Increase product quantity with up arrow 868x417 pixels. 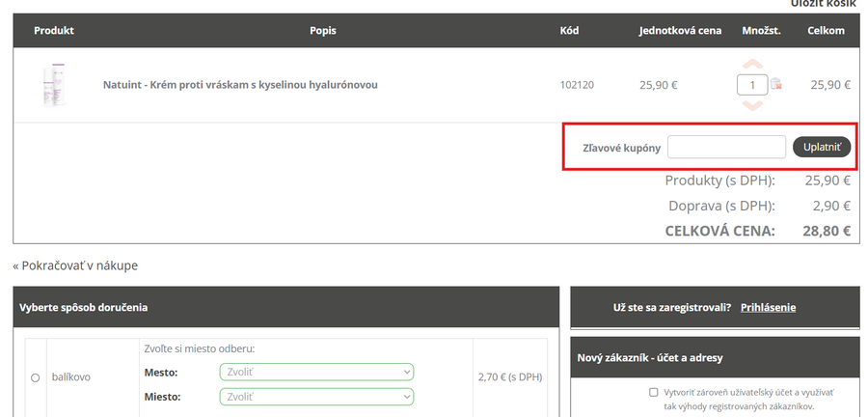(752, 66)
